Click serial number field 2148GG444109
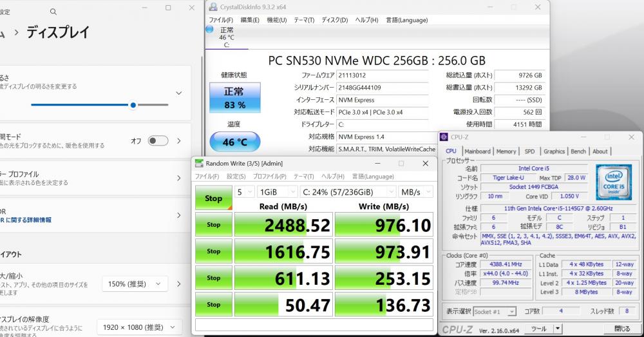Screen dimensions: 644x337 coord(383,88)
